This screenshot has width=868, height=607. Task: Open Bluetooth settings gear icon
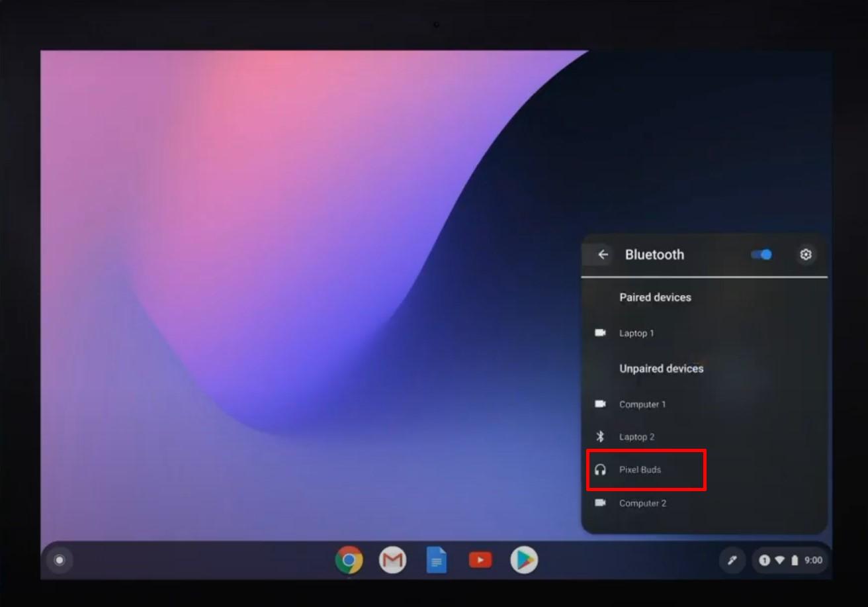(805, 254)
